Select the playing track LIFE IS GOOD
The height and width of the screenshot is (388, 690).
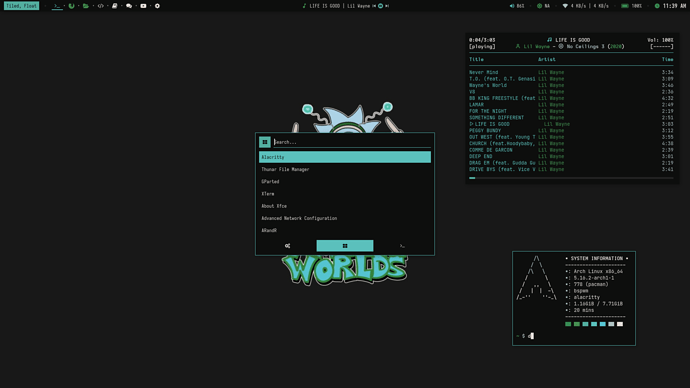571,124
